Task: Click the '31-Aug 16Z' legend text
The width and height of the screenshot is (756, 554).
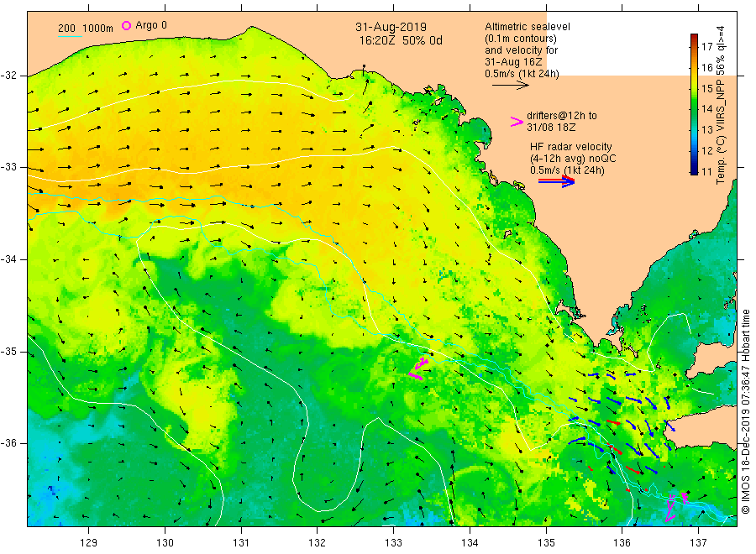Action: [513, 62]
